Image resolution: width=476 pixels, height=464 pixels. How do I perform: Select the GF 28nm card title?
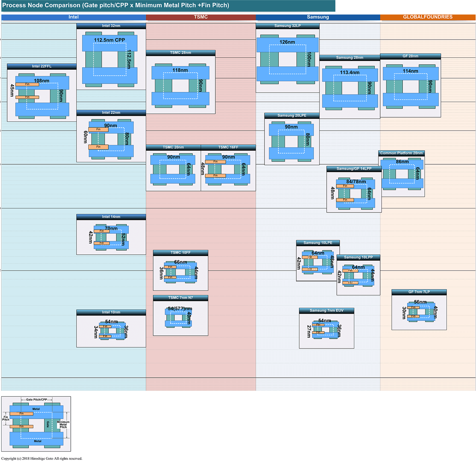410,57
